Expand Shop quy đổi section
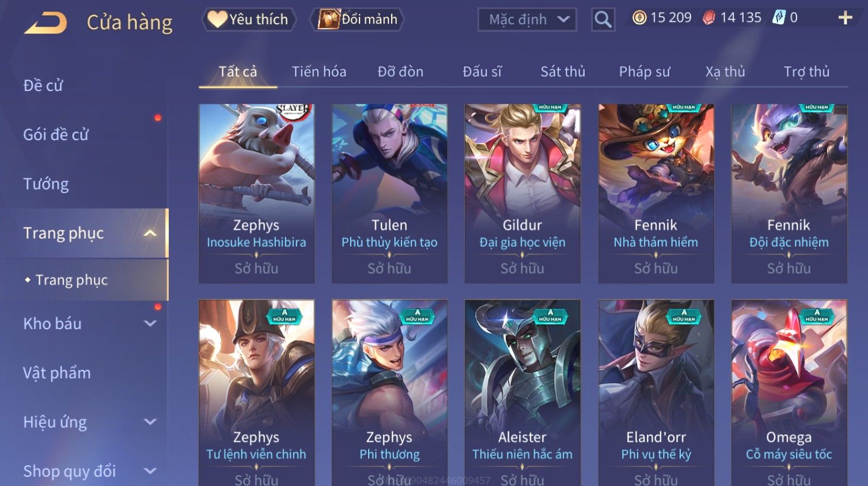The image size is (868, 486). (150, 471)
